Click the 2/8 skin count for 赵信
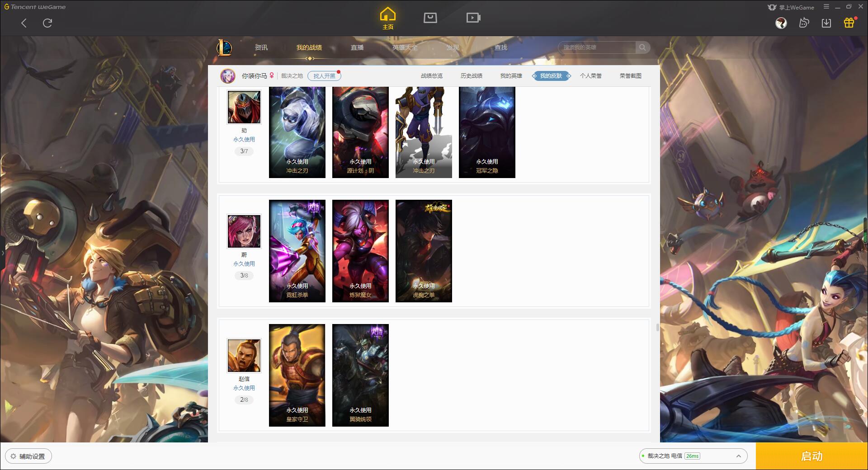This screenshot has height=470, width=868. 244,400
